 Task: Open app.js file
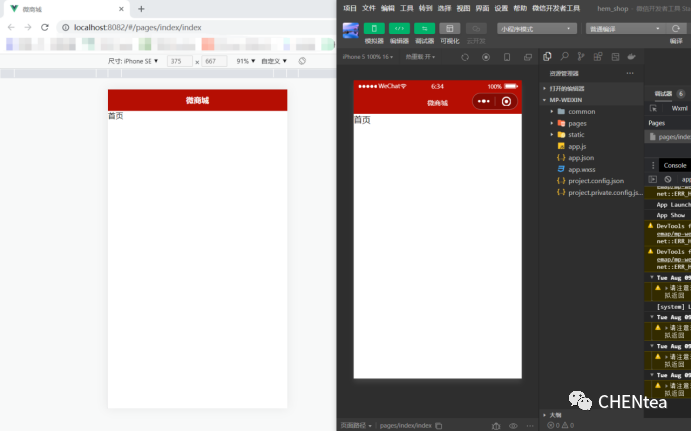point(591,146)
